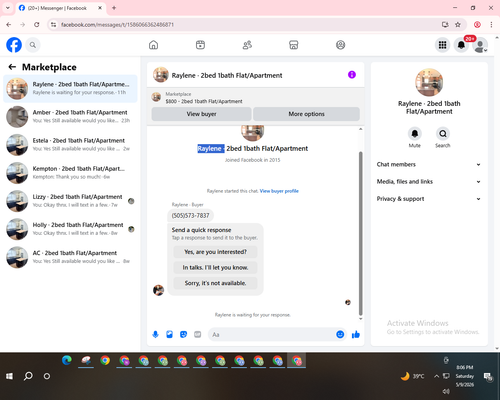The image size is (500, 400).
Task: Open the Facebook logo home link
Action: tap(14, 45)
